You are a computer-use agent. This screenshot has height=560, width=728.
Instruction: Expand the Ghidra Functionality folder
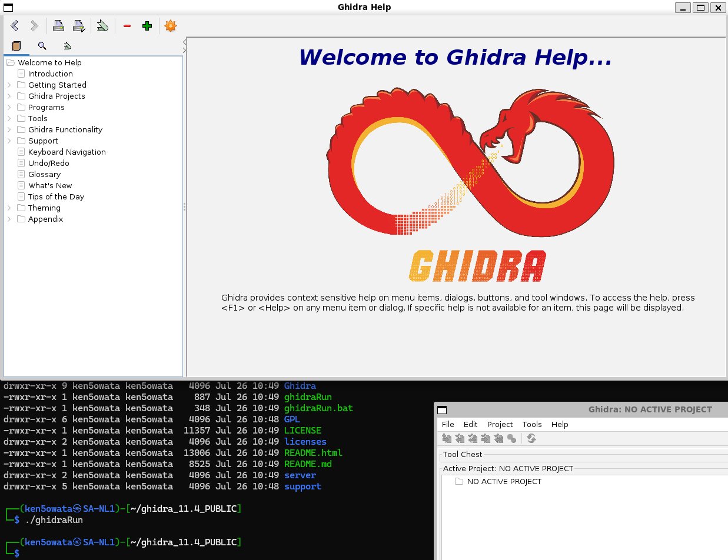coord(9,129)
